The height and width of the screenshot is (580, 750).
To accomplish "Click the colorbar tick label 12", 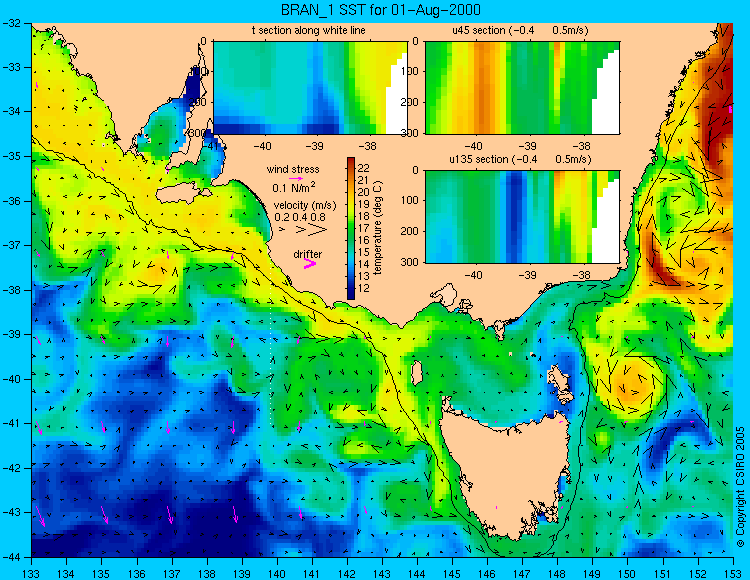I will (364, 288).
